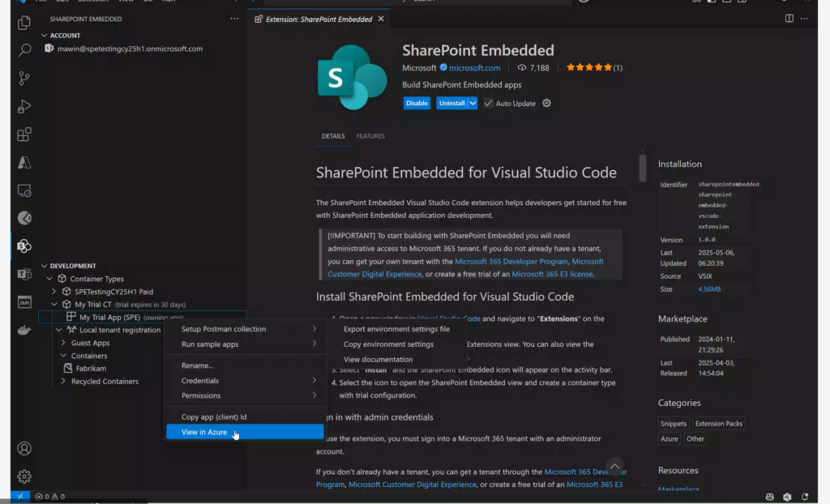Open the API activity bar icon
This screenshot has width=830, height=504.
coord(24,302)
